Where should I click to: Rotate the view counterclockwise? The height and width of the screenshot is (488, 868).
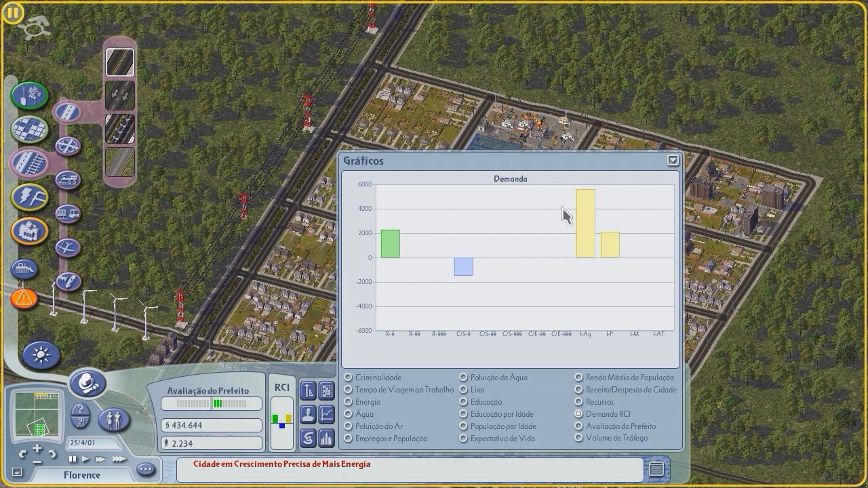pos(22,453)
